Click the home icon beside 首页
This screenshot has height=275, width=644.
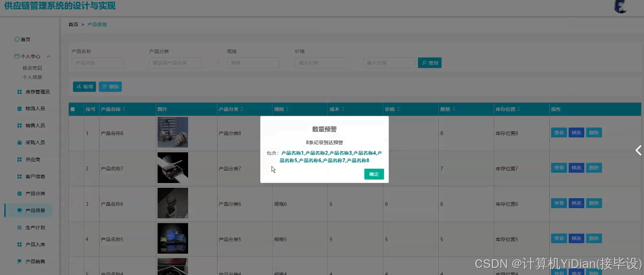coord(17,39)
